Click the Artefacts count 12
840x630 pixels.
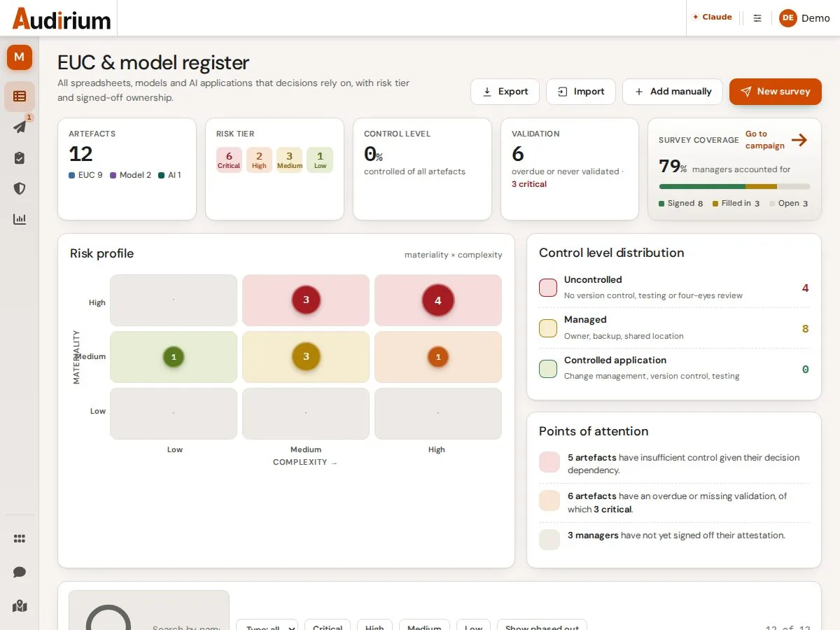pos(80,154)
